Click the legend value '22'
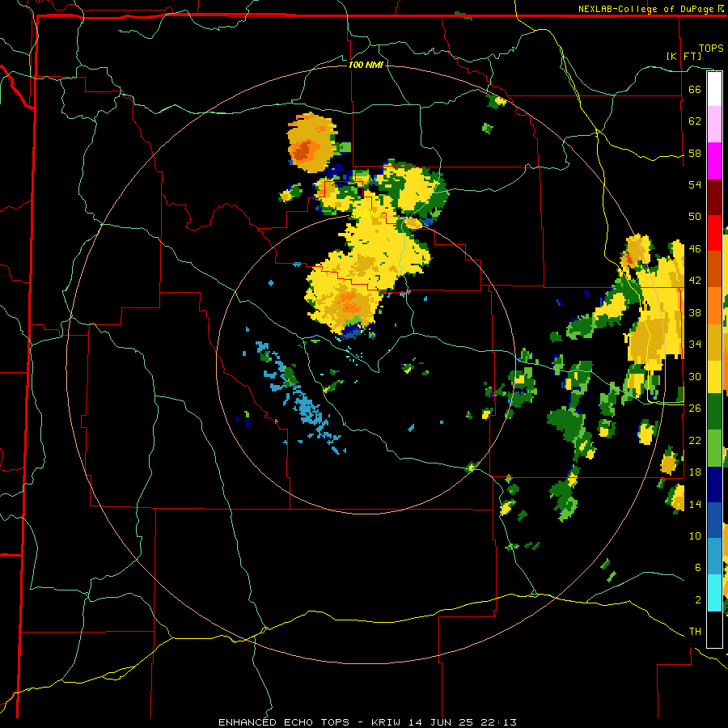Viewport: 728px width, 728px height. tap(695, 440)
